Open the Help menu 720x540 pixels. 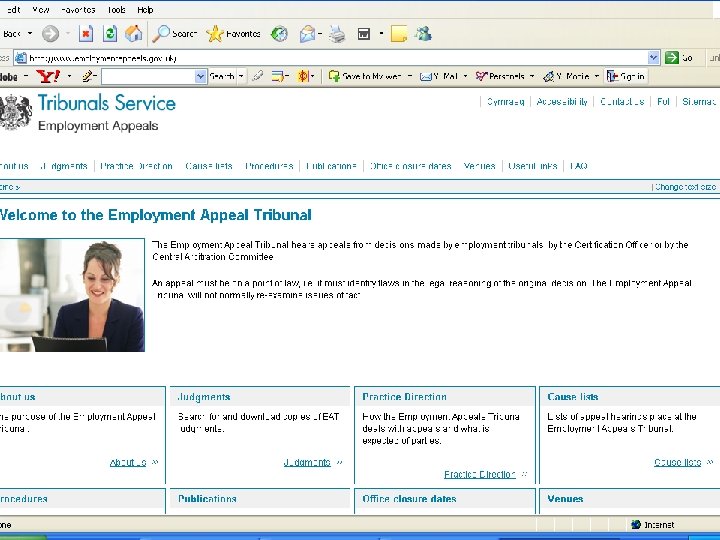[145, 10]
